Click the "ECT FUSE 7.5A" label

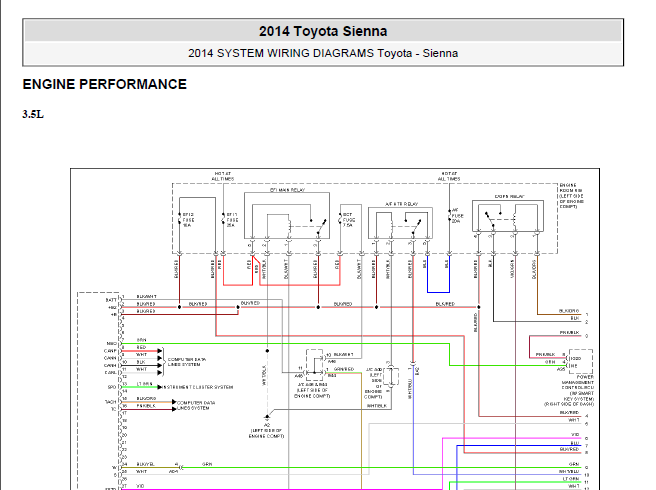click(348, 220)
